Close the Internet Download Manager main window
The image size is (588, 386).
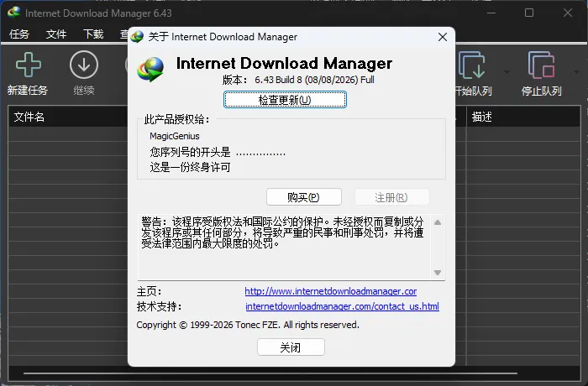[x=568, y=13]
